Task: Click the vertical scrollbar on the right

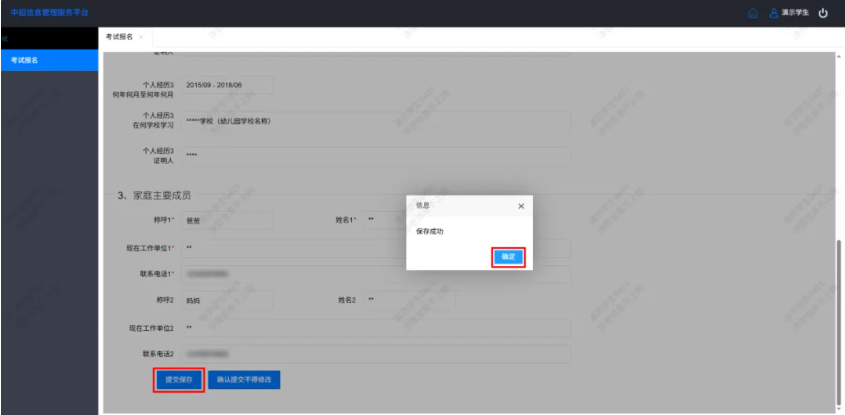Action: 839,300
